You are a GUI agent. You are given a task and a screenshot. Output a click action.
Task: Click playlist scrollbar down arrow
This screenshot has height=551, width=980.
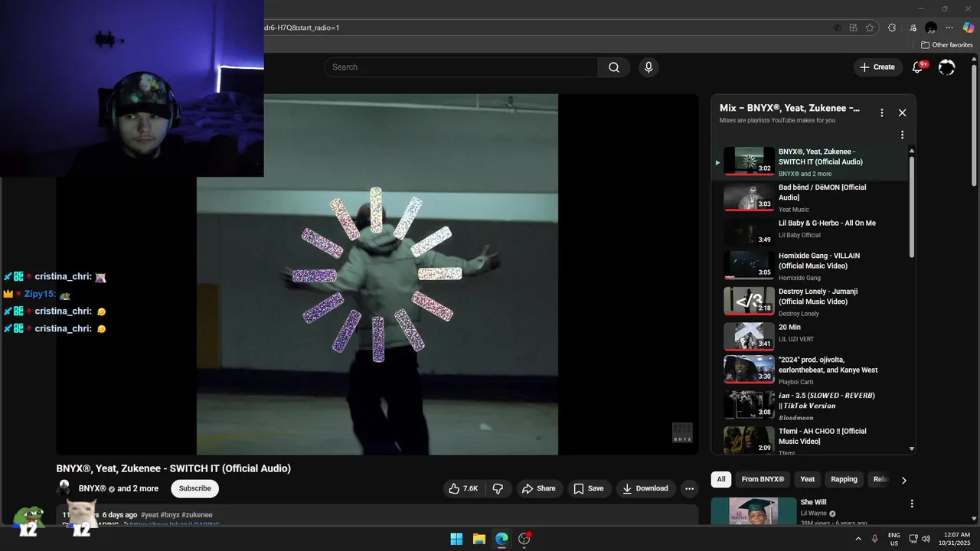911,449
